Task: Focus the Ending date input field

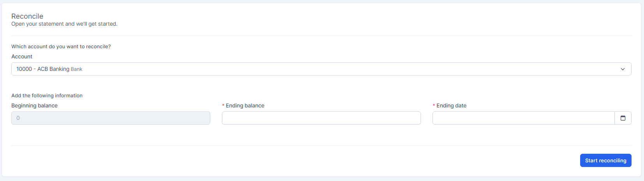Action: pos(523,118)
